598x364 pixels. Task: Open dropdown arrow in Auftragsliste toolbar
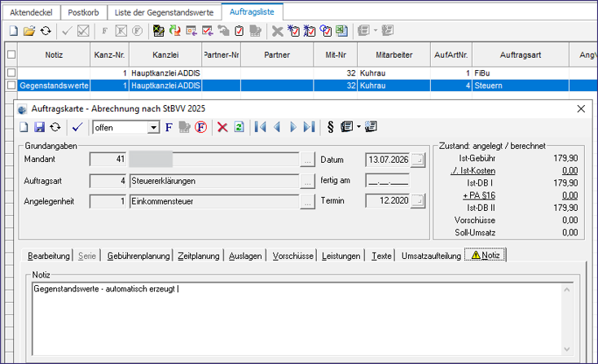tap(376, 30)
